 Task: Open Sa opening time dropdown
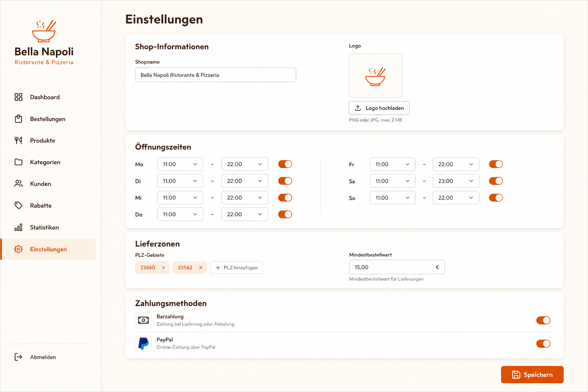(x=392, y=181)
